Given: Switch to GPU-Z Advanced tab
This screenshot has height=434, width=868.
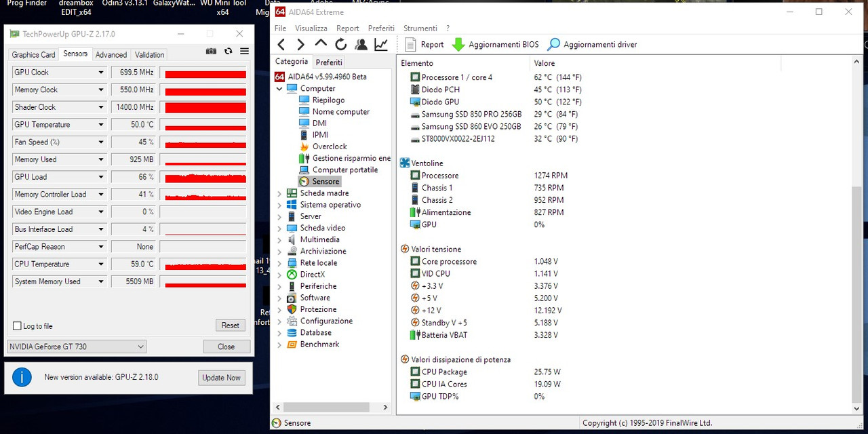Looking at the screenshot, I should 111,55.
